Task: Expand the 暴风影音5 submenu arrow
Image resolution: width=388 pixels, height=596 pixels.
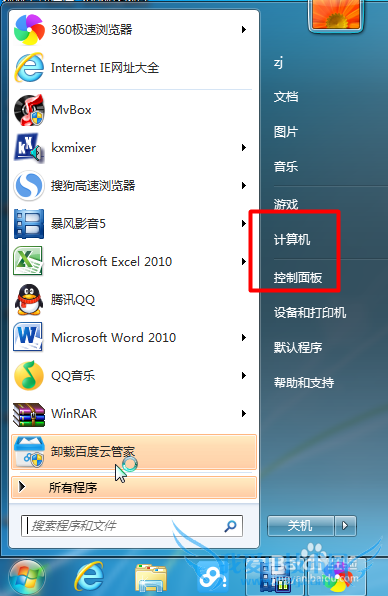Action: coord(244,224)
